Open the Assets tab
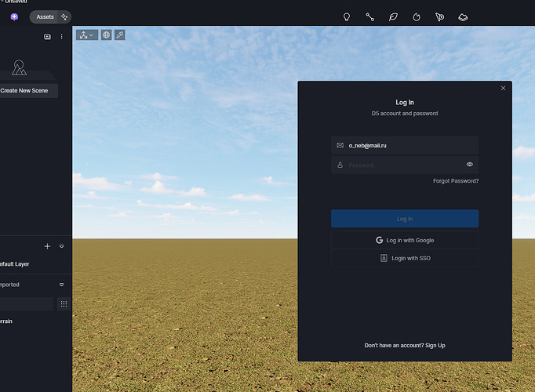Viewport: 535px width, 392px height. (x=45, y=16)
